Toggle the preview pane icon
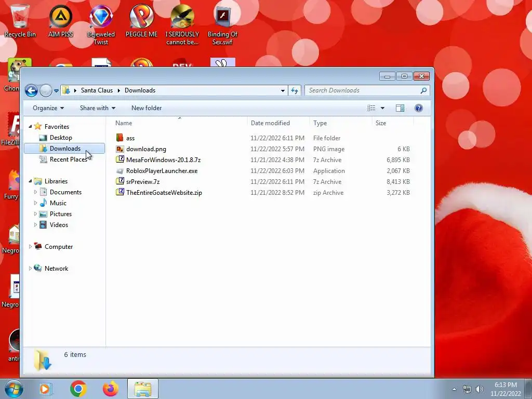The height and width of the screenshot is (399, 532). coord(400,108)
